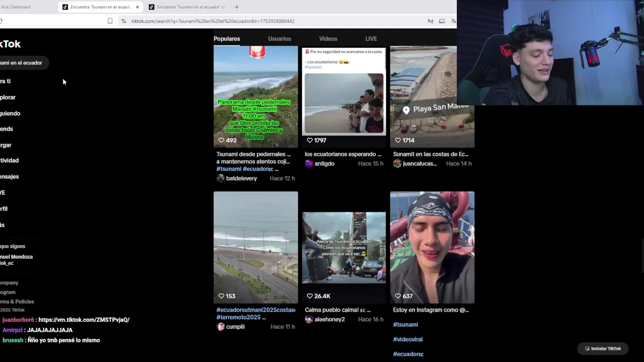Open juancalucas profile avatar

coord(397,163)
